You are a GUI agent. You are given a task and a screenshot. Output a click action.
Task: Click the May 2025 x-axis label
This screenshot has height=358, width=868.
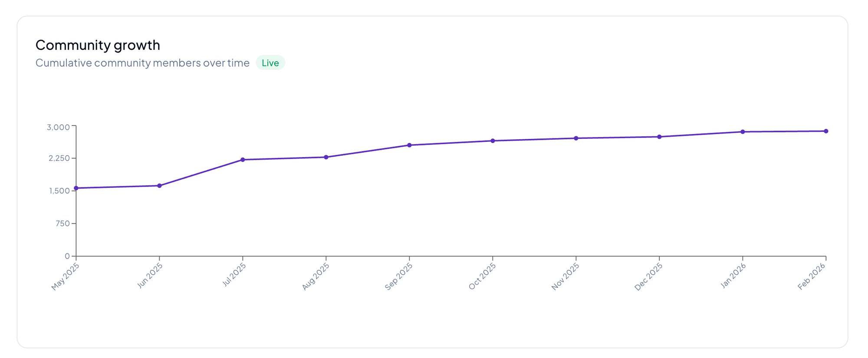(x=65, y=277)
